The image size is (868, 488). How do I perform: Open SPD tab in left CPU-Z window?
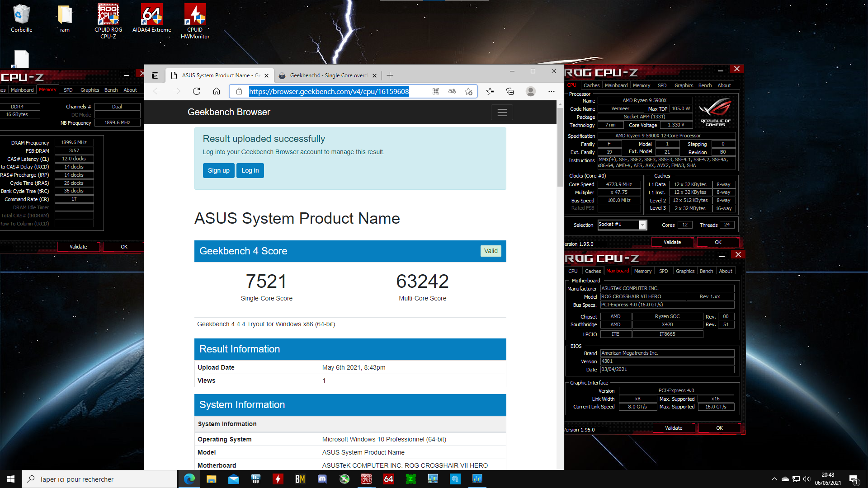(x=68, y=90)
